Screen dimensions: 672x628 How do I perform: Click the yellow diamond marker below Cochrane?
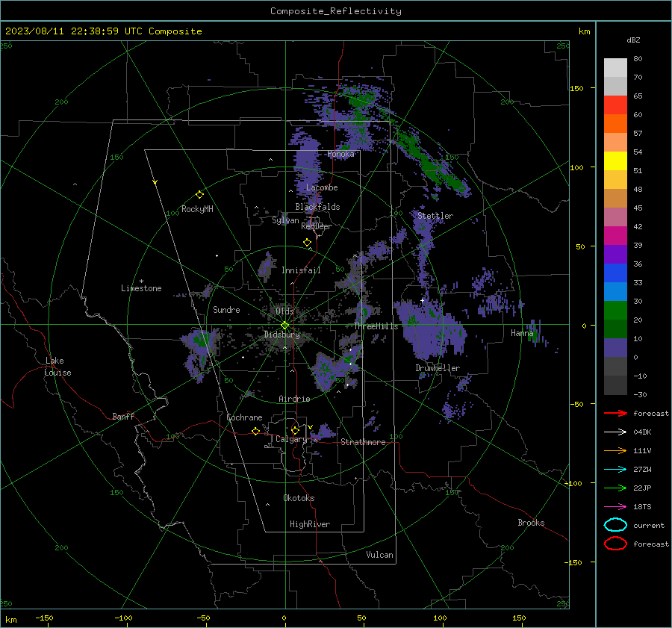point(256,431)
